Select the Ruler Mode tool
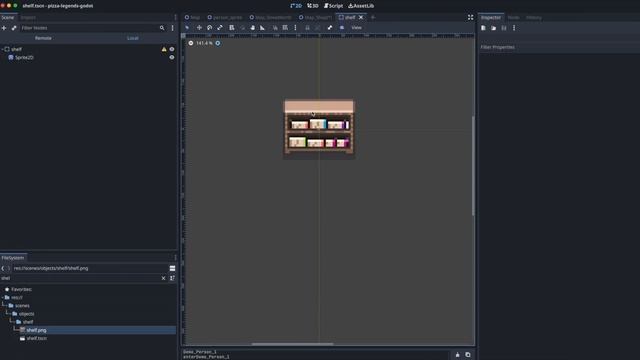Image resolution: width=640 pixels, height=360 pixels. [x=262, y=28]
